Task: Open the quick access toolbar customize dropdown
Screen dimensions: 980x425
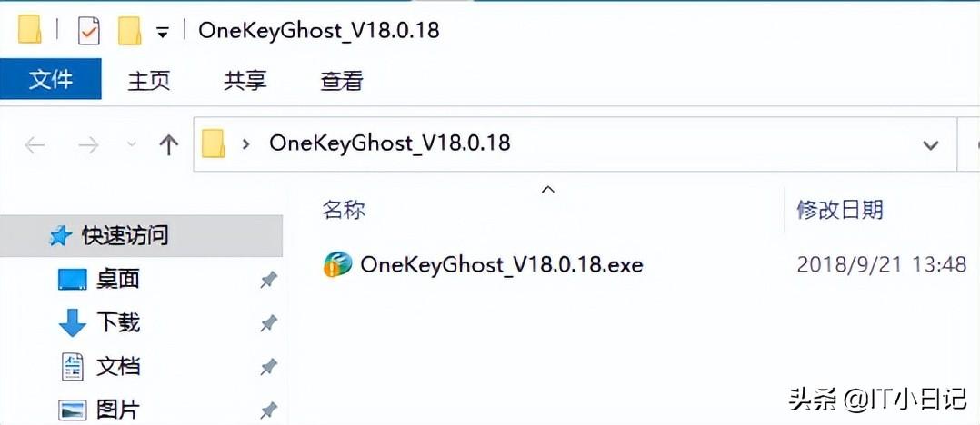Action: (163, 33)
